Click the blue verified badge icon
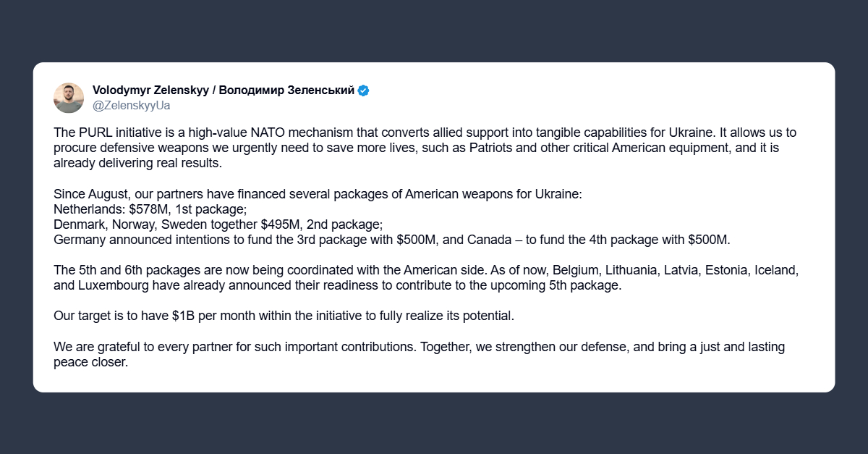Screen dimensions: 868x454 (364, 91)
